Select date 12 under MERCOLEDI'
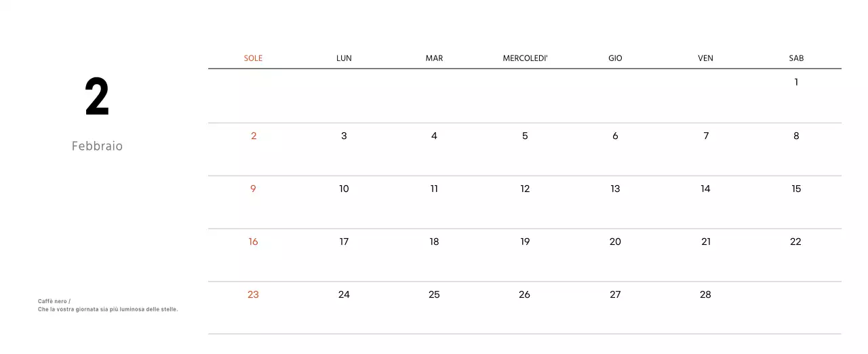 525,189
